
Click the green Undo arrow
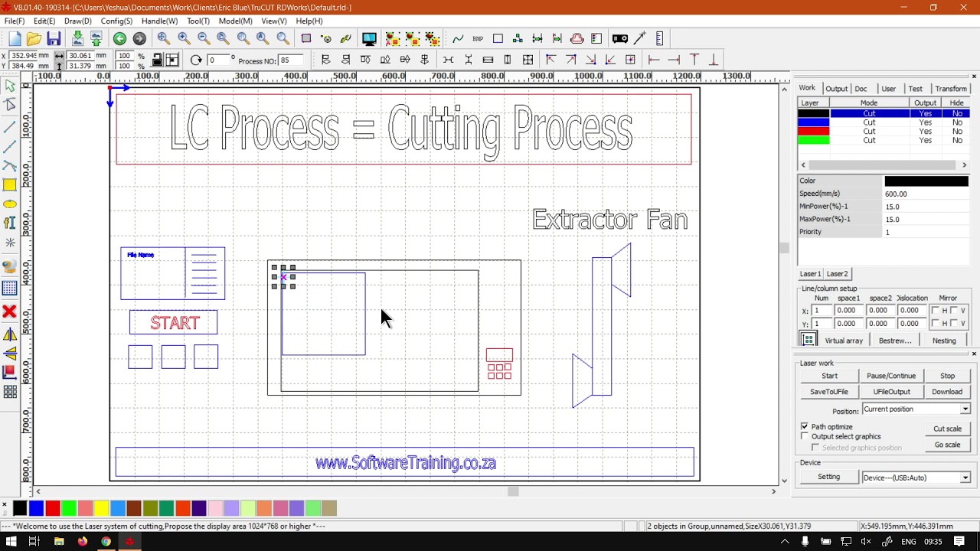point(119,38)
